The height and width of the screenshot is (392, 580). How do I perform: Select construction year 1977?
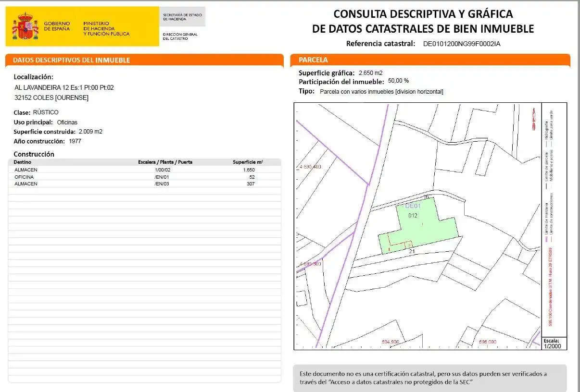75,141
